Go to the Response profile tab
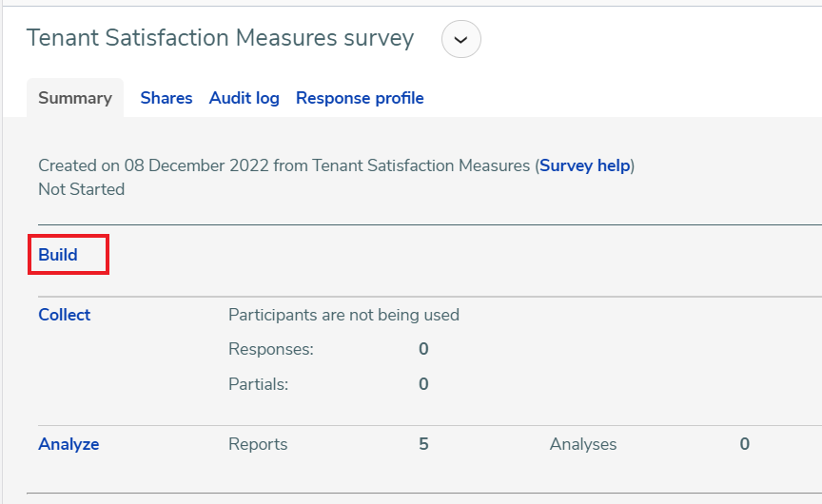The image size is (822, 504). (x=360, y=98)
